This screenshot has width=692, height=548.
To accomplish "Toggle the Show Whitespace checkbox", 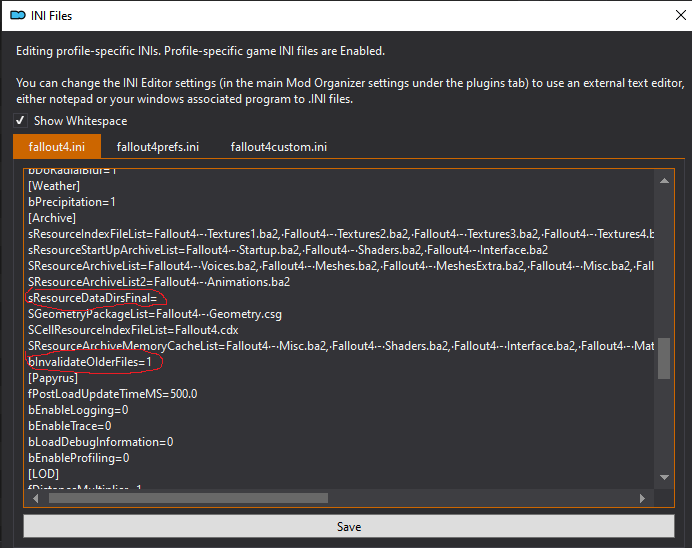I will [x=20, y=120].
